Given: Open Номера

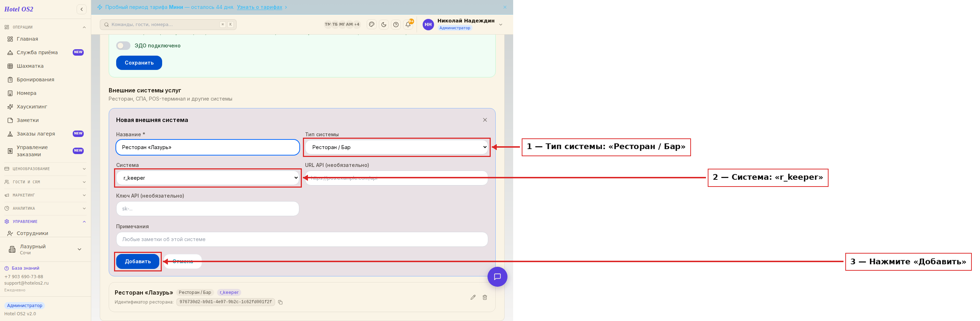Looking at the screenshot, I should 45,93.
